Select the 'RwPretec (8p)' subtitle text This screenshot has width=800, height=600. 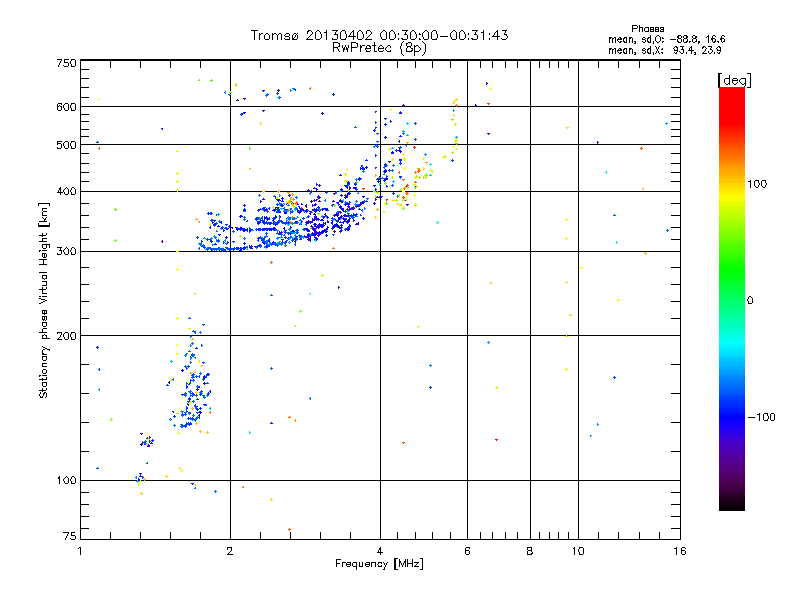point(379,48)
